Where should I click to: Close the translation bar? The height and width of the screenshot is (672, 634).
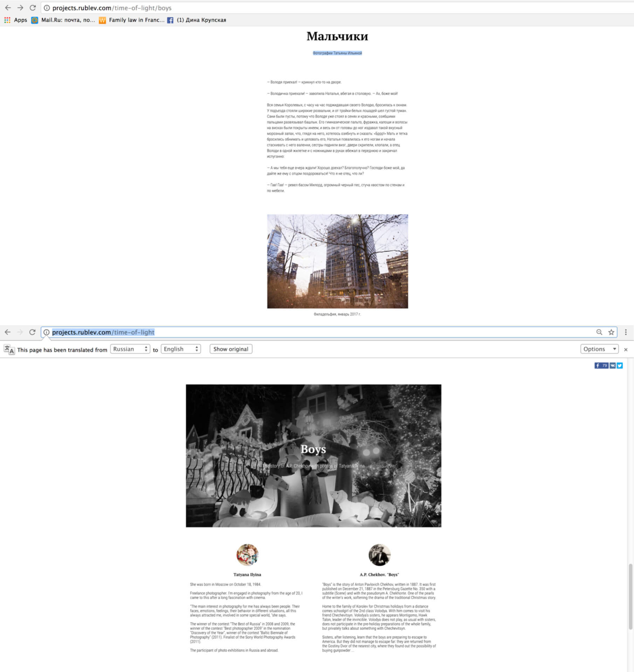click(x=626, y=349)
